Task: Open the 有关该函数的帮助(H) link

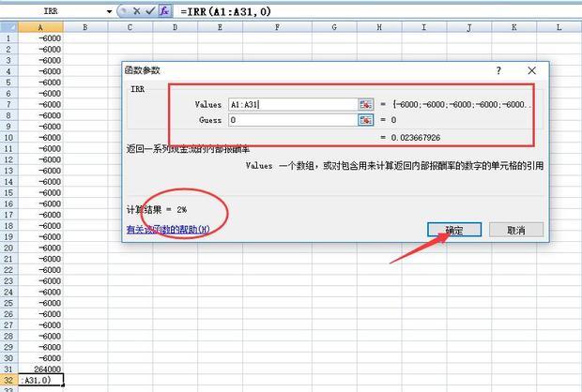Action: [168, 230]
